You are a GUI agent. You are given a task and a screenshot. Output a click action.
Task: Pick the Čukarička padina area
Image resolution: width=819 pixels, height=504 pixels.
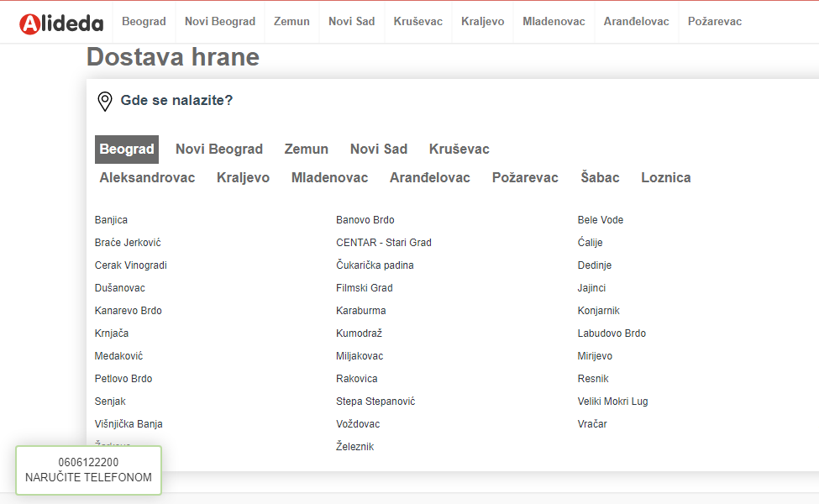(x=375, y=265)
